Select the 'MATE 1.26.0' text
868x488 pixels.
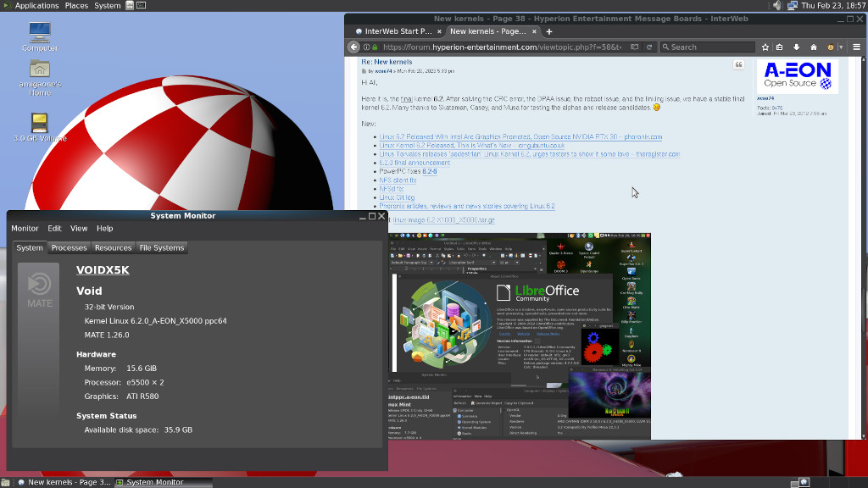pyautogui.click(x=107, y=335)
